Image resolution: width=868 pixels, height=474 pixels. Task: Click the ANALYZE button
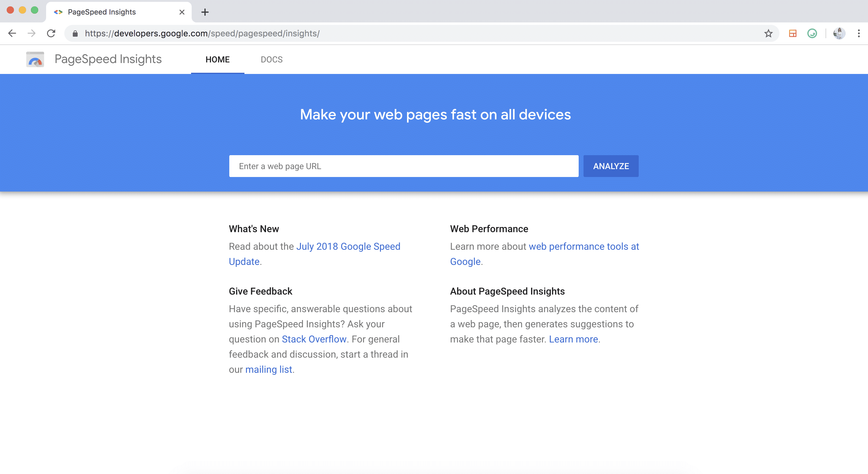tap(611, 166)
